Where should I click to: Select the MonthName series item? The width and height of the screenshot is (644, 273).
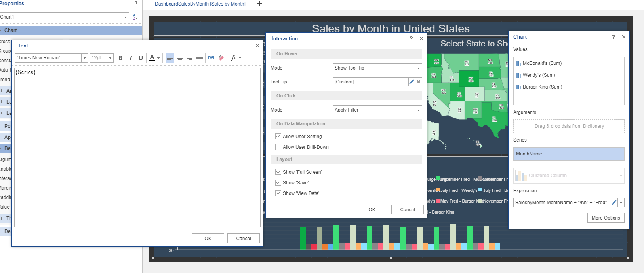click(x=569, y=154)
